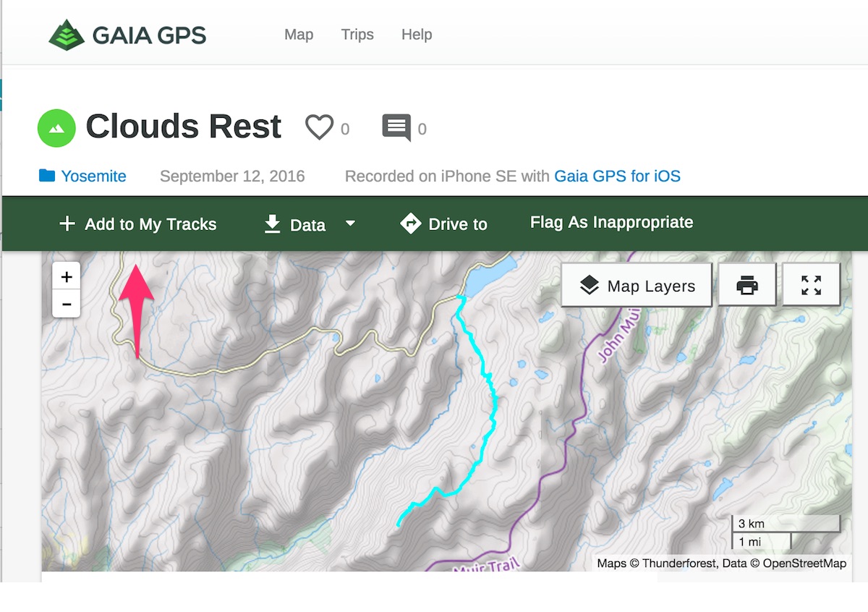868x612 pixels.
Task: Click Add to My Tracks
Action: tap(137, 224)
